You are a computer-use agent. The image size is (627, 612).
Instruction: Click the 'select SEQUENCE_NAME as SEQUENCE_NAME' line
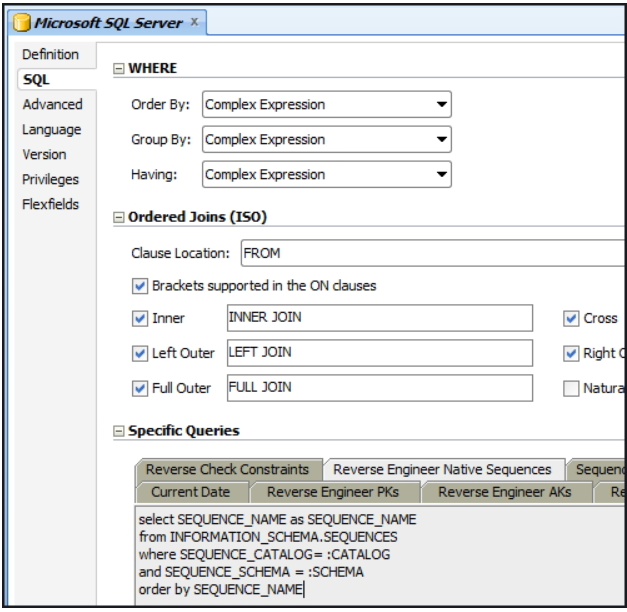[278, 519]
